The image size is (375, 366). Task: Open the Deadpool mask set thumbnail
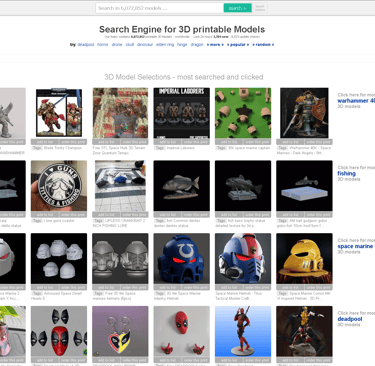click(59, 331)
